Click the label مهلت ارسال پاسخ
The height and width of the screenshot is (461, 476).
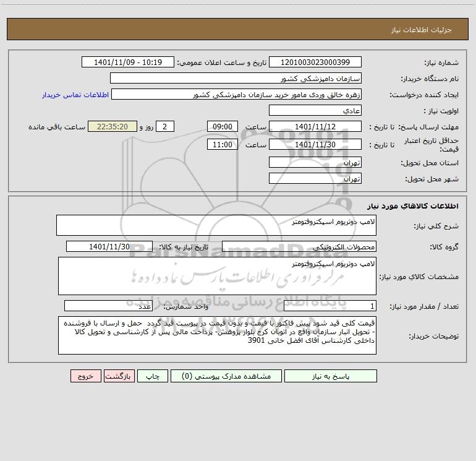point(428,127)
